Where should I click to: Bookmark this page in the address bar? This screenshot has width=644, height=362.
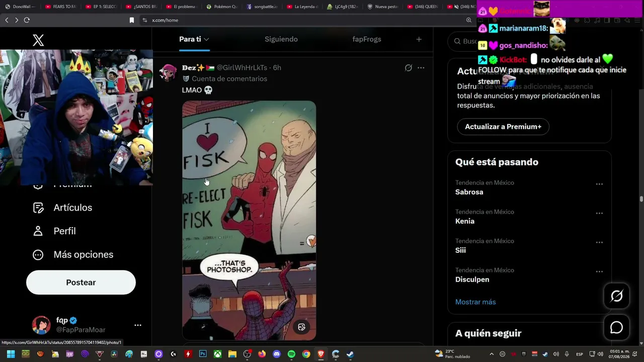132,20
